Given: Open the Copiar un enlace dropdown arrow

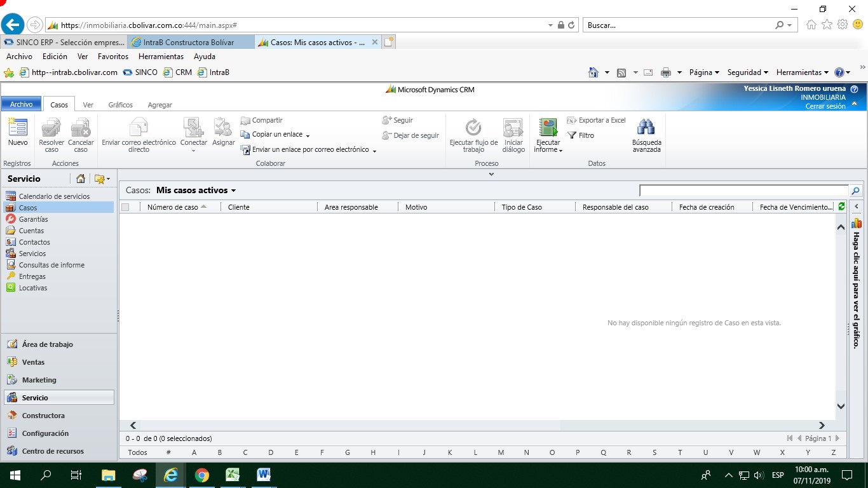Looking at the screenshot, I should click(x=308, y=135).
